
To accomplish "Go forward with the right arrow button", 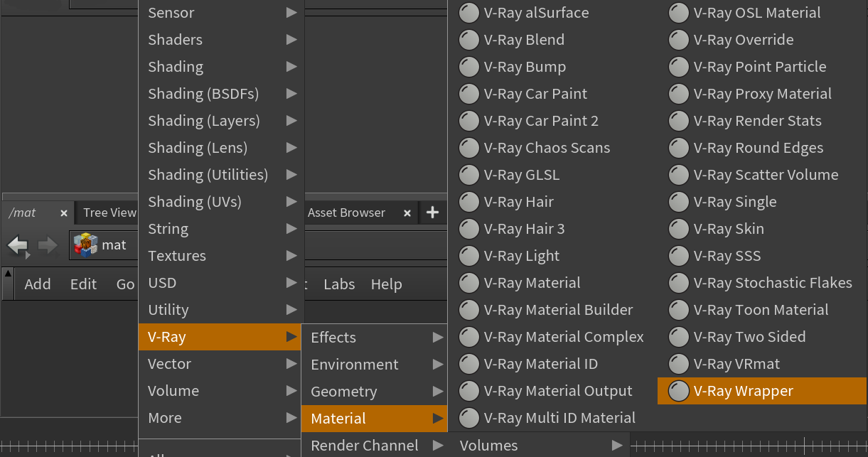I will 48,246.
